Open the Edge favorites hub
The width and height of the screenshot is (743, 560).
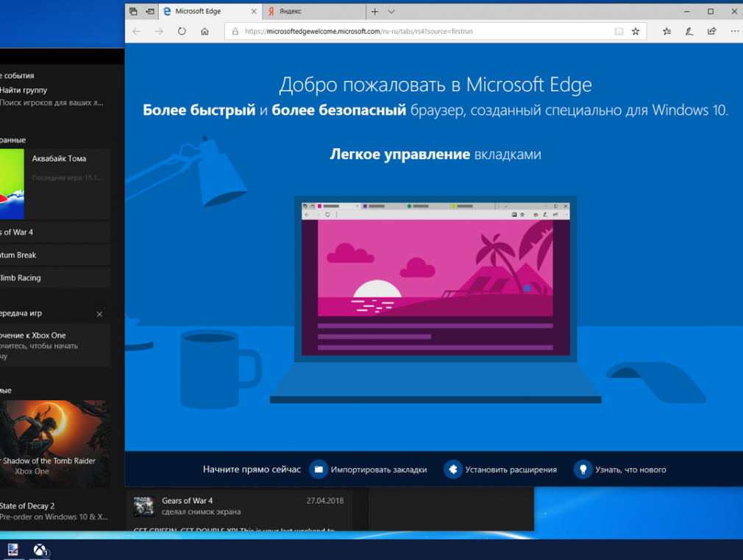[x=666, y=32]
